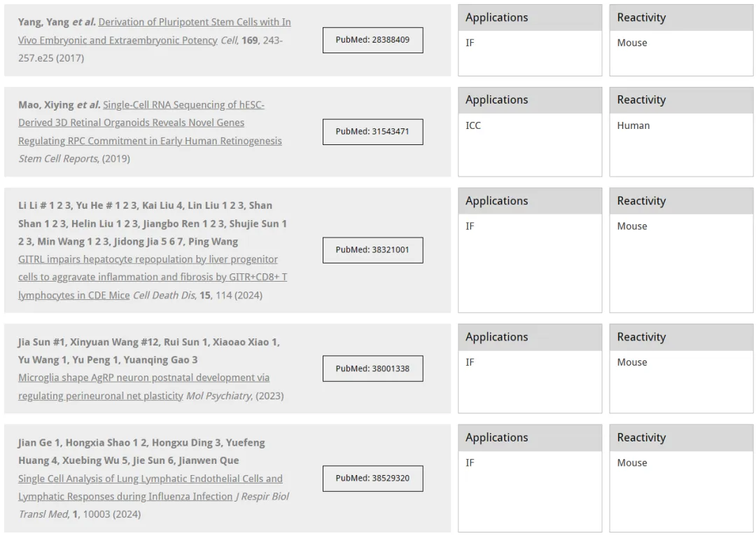This screenshot has width=756, height=536.
Task: Click Yang, Yang et al. author text
Action: click(57, 22)
